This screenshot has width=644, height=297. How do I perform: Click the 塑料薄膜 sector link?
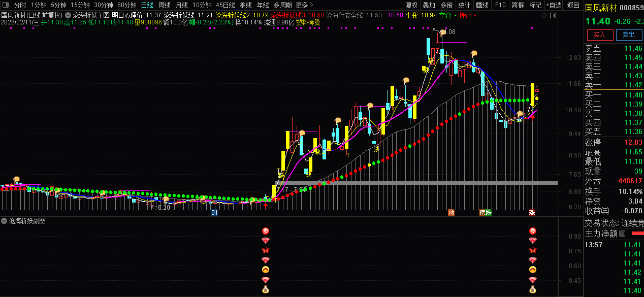point(308,22)
